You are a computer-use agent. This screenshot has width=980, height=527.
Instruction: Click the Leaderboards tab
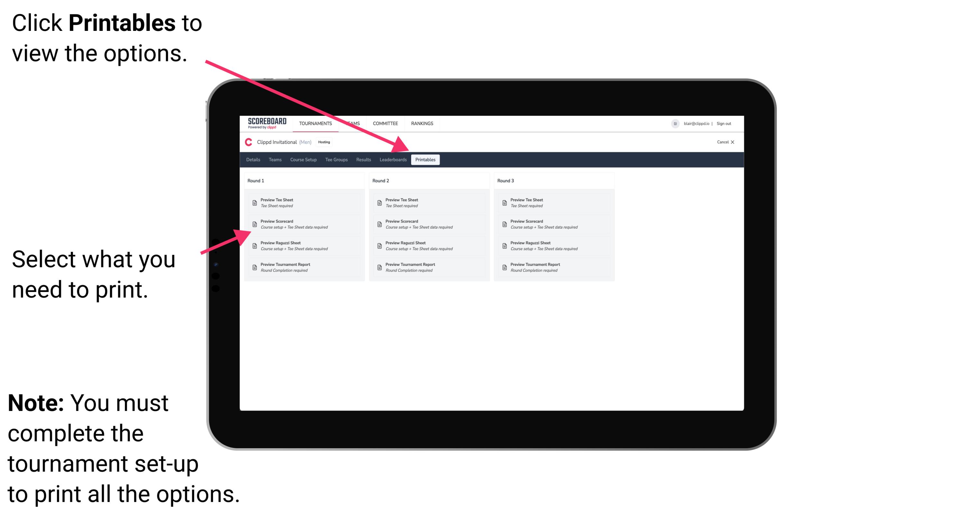click(392, 160)
